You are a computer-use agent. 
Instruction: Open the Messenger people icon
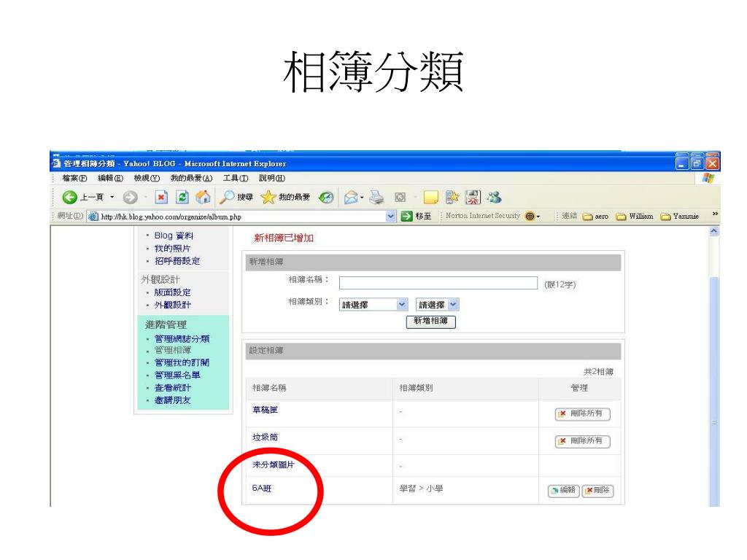495,197
